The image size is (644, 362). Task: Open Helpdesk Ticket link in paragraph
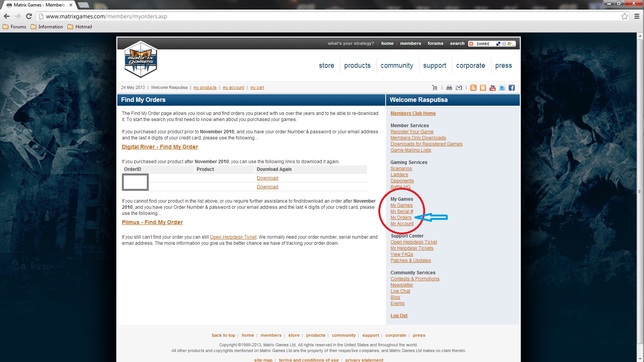pos(233,237)
